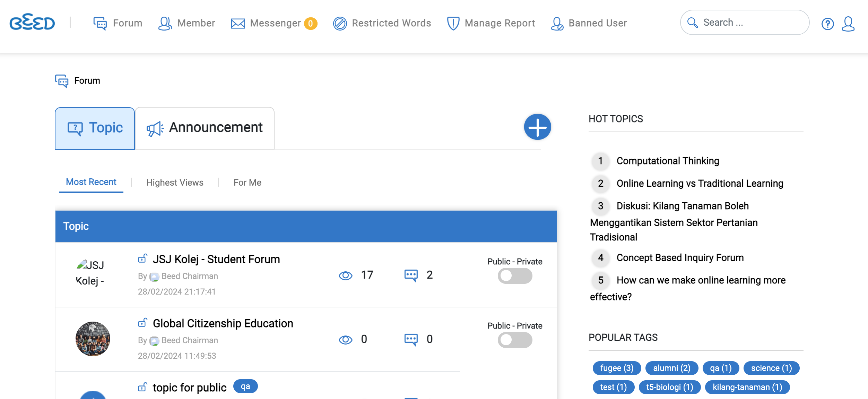868x399 pixels.
Task: Open JSJ Kolej - Student Forum topic
Action: coord(216,259)
